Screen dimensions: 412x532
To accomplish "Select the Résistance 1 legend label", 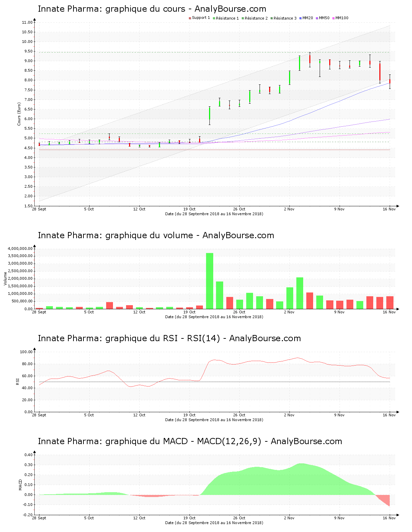I will point(227,18).
